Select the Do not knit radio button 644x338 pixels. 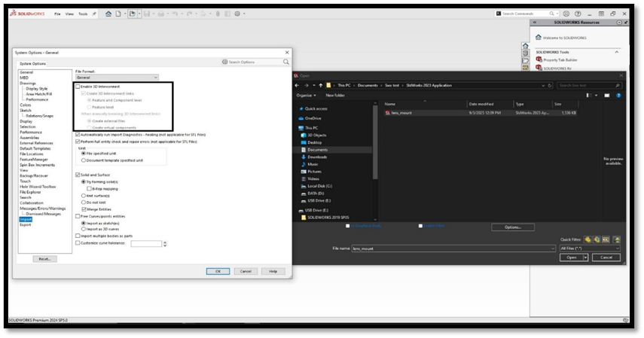pos(84,202)
